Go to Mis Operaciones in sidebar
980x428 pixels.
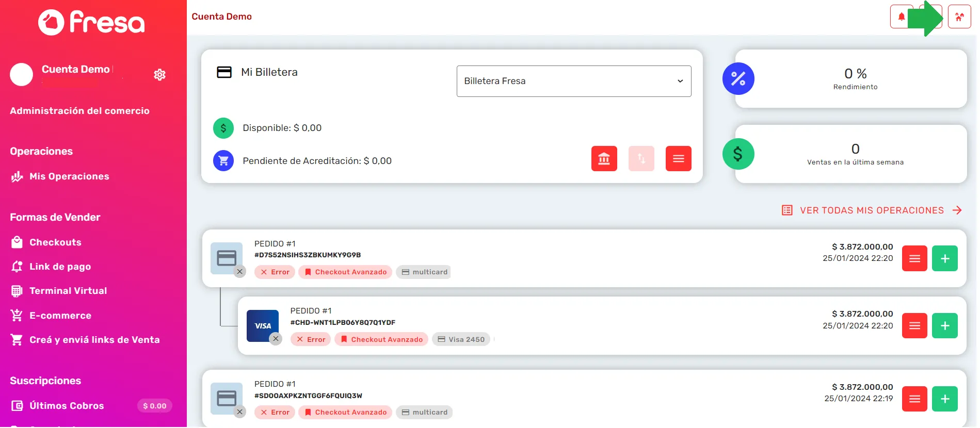pyautogui.click(x=69, y=176)
